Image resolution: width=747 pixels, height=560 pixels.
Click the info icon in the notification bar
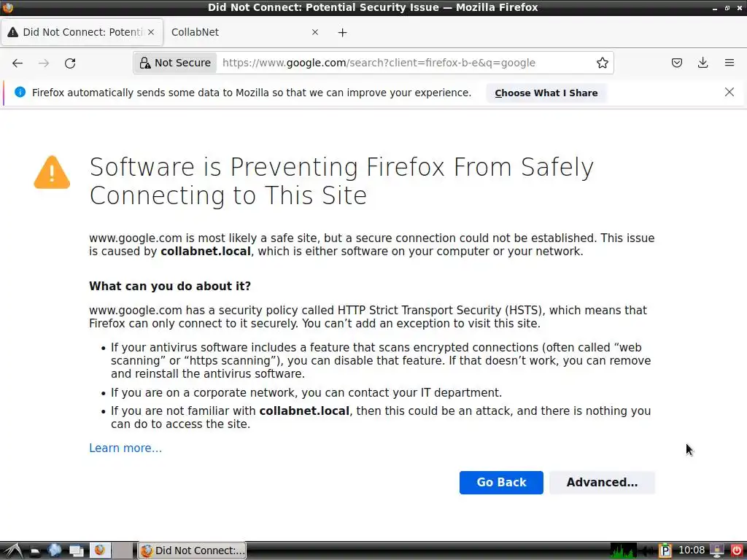20,92
